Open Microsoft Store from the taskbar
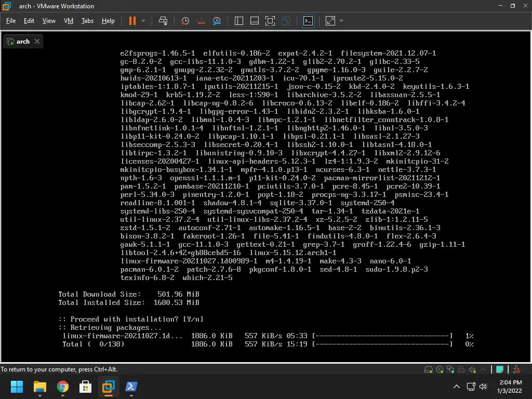 [86, 387]
